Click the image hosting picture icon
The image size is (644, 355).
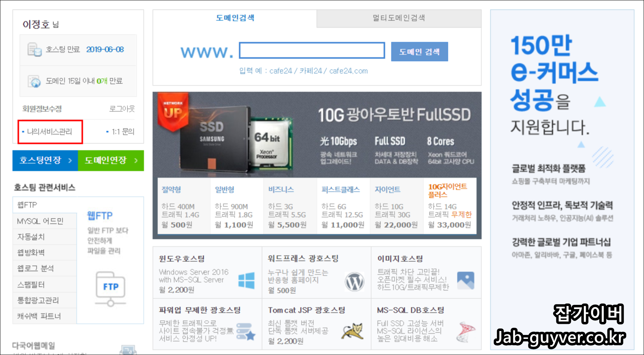(x=465, y=280)
